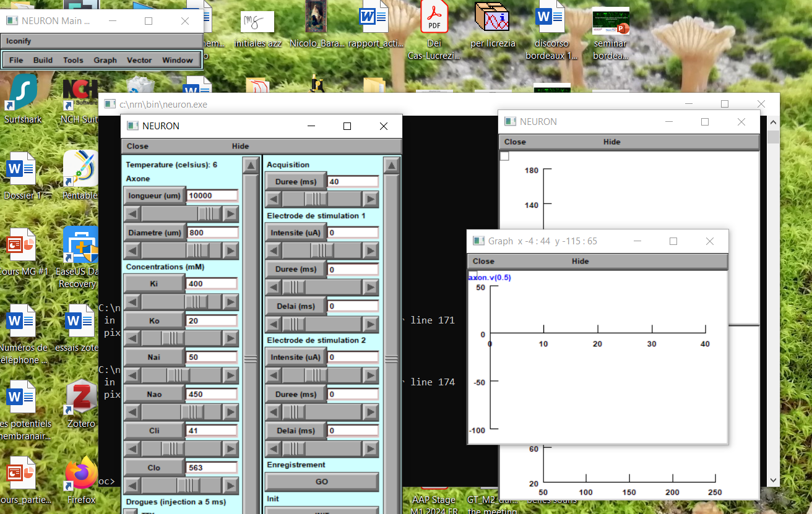Click the Ki slider right arrow
This screenshot has height=514, width=812.
(231, 302)
